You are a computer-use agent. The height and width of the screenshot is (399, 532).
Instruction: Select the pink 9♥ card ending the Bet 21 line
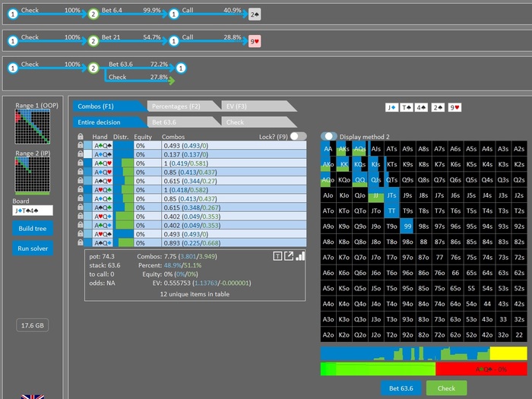pos(255,41)
